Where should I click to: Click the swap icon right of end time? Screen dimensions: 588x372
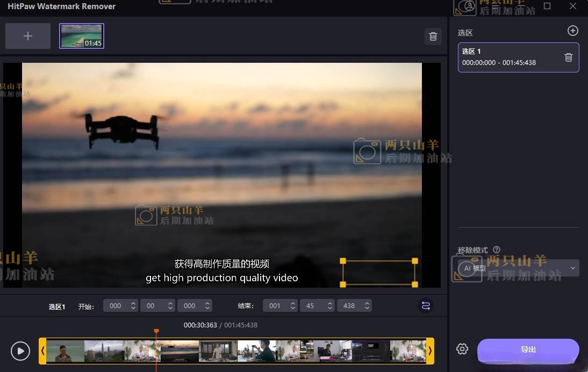point(426,305)
